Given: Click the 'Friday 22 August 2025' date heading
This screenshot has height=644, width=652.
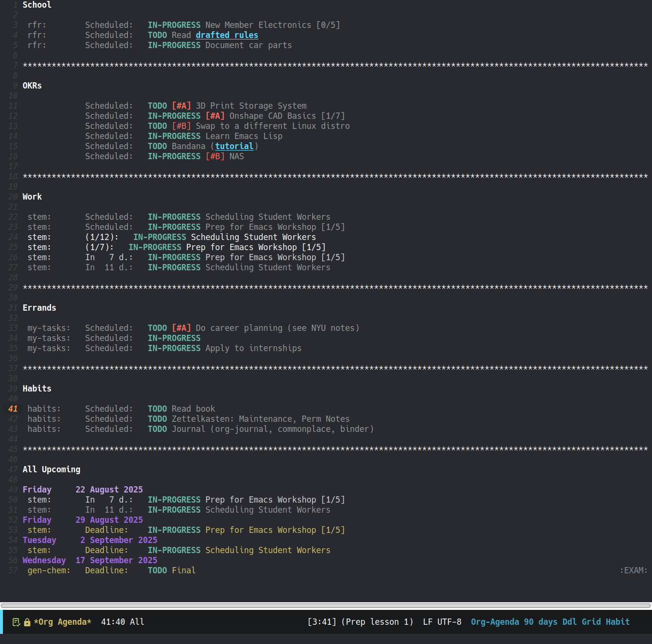Looking at the screenshot, I should tap(82, 490).
